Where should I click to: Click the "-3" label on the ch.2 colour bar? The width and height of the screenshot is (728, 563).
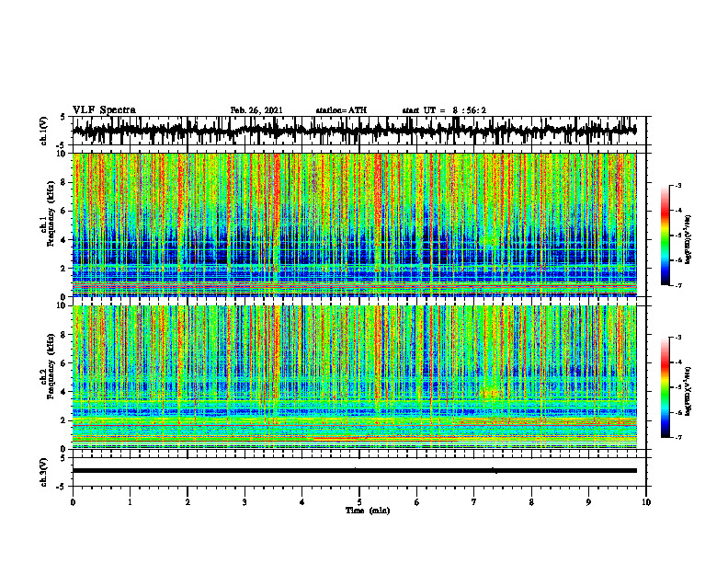pyautogui.click(x=677, y=338)
